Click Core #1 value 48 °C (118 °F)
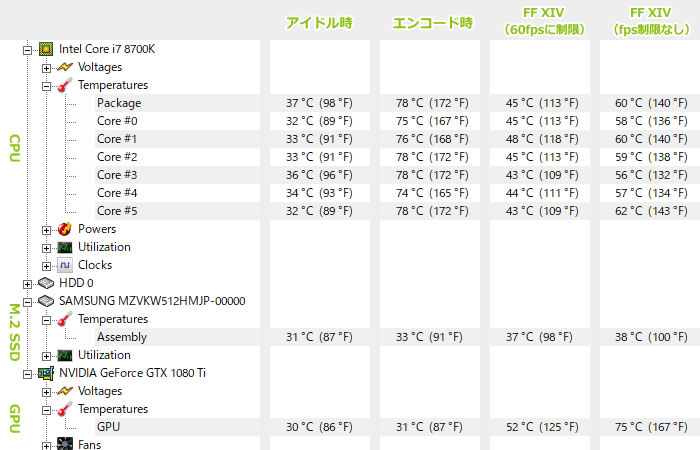700x450 pixels. coord(542,139)
